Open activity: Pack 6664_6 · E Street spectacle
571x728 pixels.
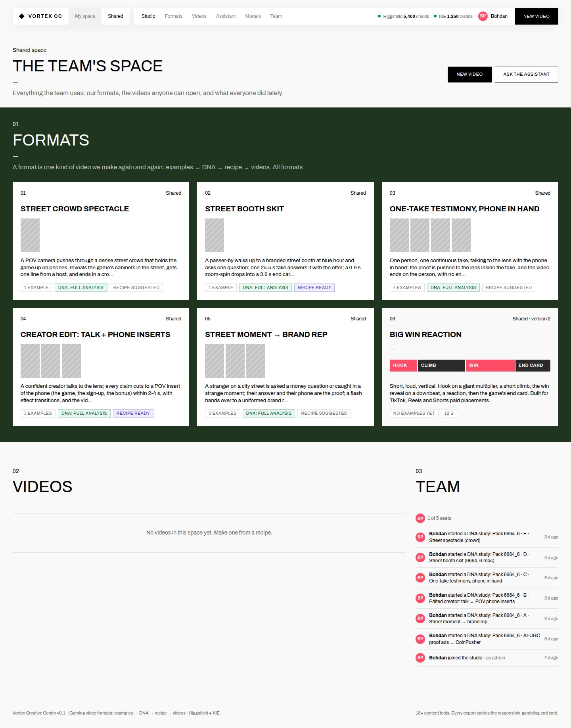(x=487, y=537)
